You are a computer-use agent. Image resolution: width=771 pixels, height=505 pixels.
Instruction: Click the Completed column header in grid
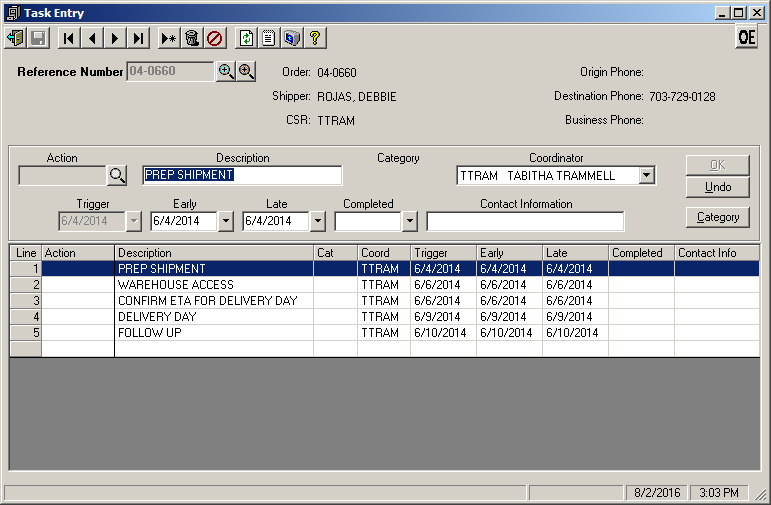[641, 253]
